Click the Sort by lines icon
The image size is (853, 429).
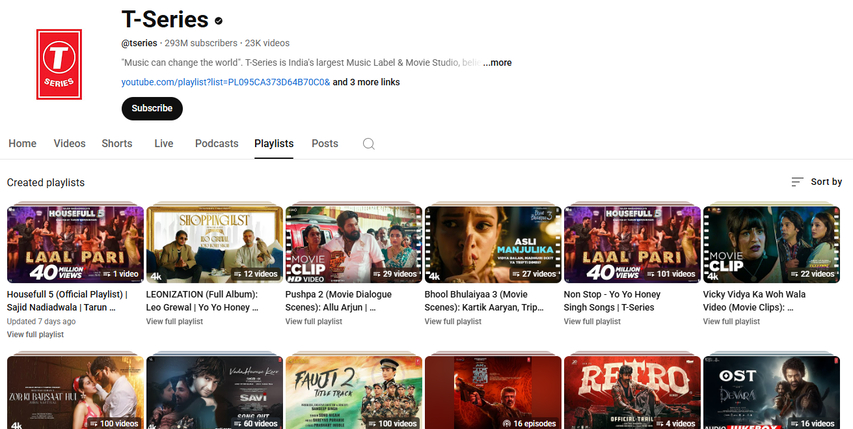tap(797, 182)
